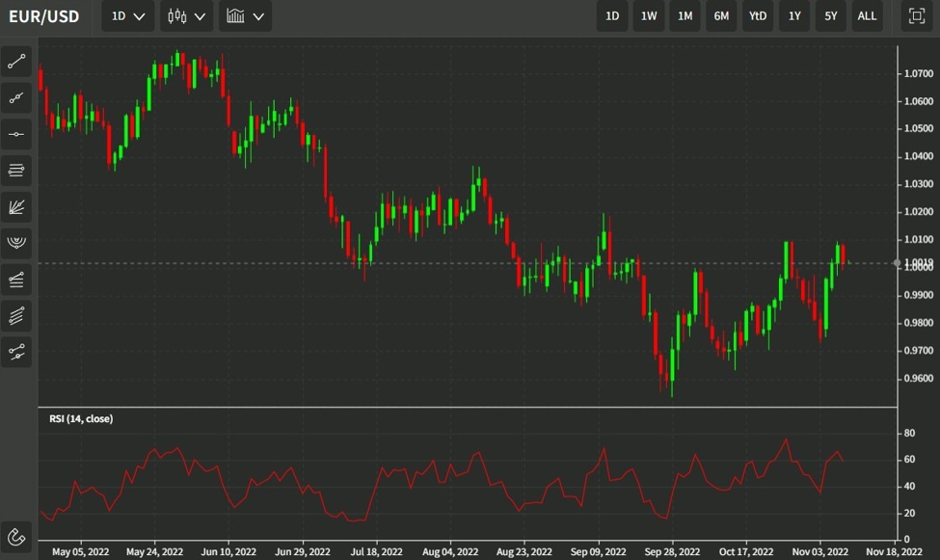Click the 5Y range button

(830, 15)
